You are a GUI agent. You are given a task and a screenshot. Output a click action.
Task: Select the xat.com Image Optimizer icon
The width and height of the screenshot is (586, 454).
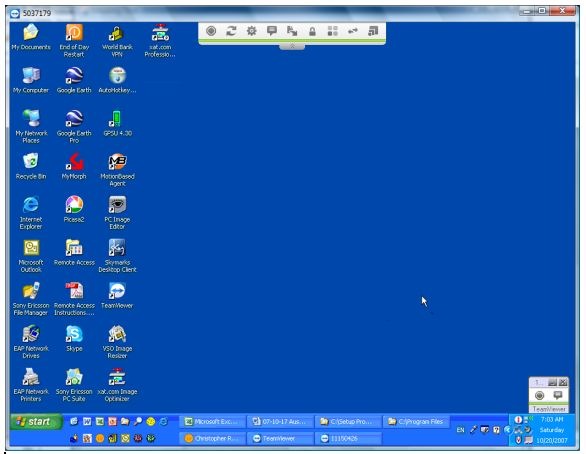pyautogui.click(x=117, y=385)
